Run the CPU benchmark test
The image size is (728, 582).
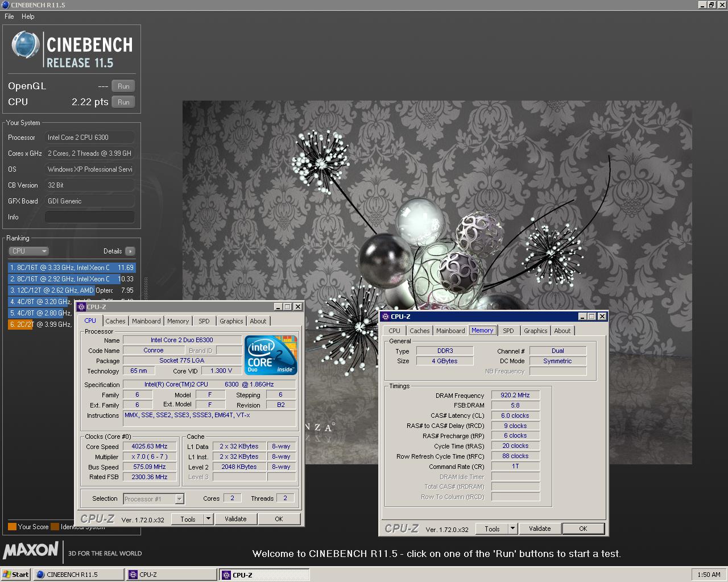pyautogui.click(x=123, y=102)
